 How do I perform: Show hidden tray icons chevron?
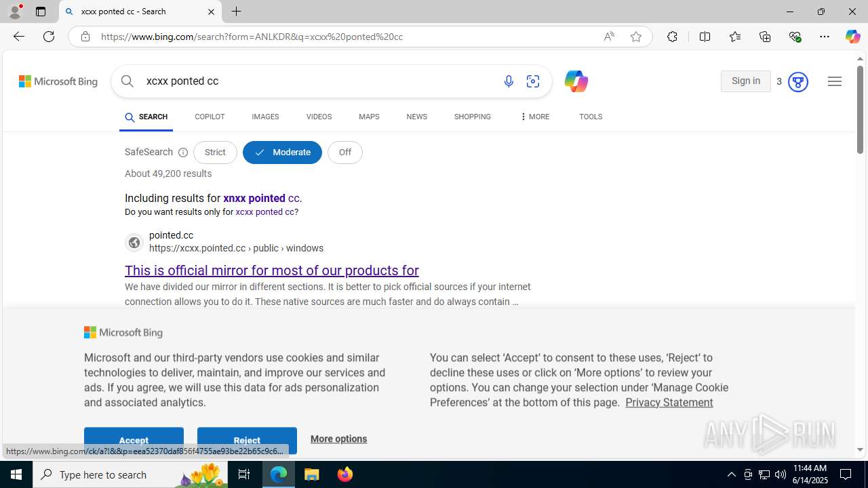[731, 474]
